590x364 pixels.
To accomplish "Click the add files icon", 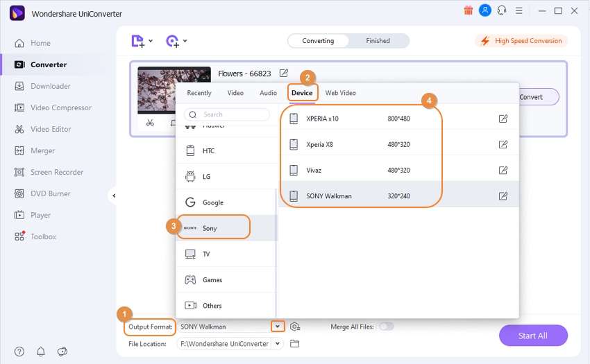I will (x=137, y=41).
